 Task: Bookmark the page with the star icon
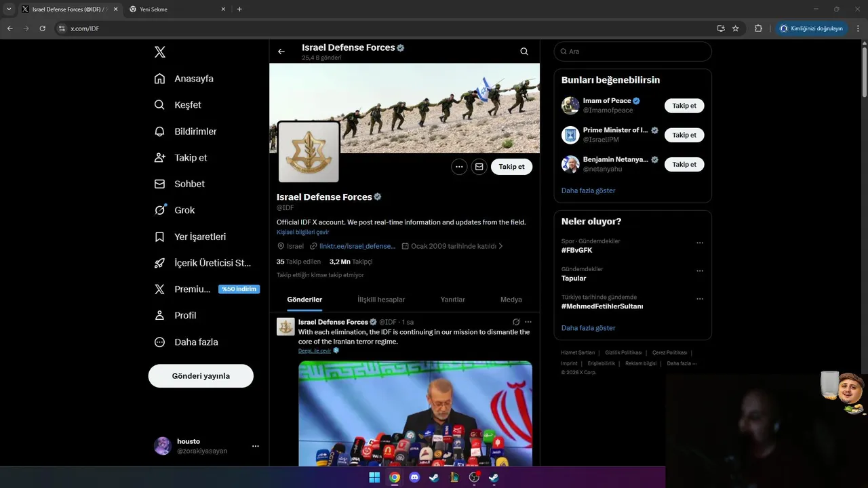(x=736, y=28)
